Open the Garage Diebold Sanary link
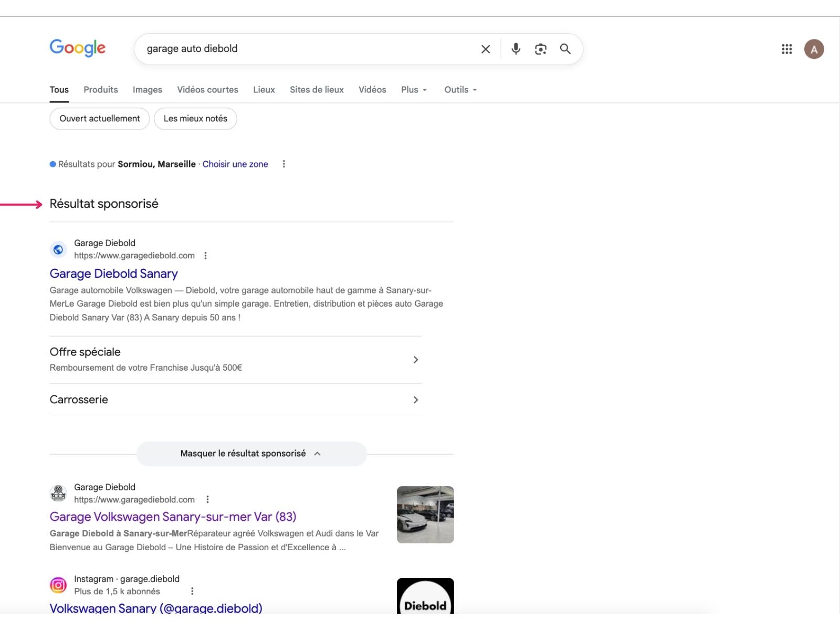Image resolution: width=840 pixels, height=630 pixels. point(113,274)
